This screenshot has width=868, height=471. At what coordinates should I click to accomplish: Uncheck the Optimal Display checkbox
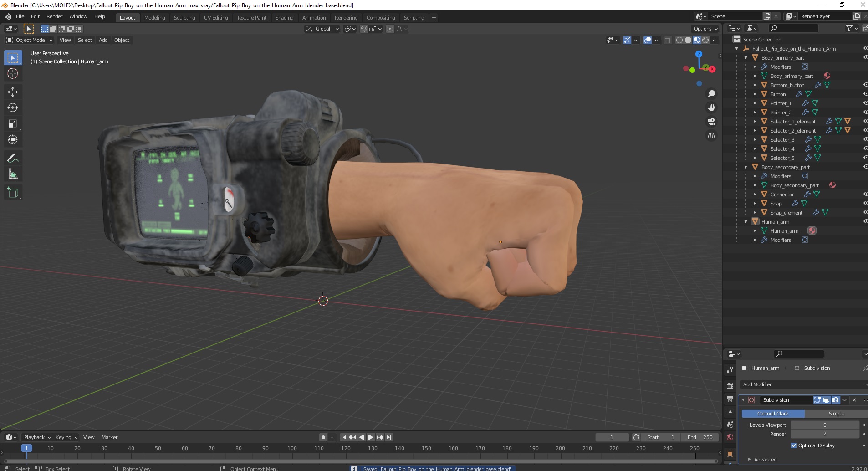pos(794,445)
